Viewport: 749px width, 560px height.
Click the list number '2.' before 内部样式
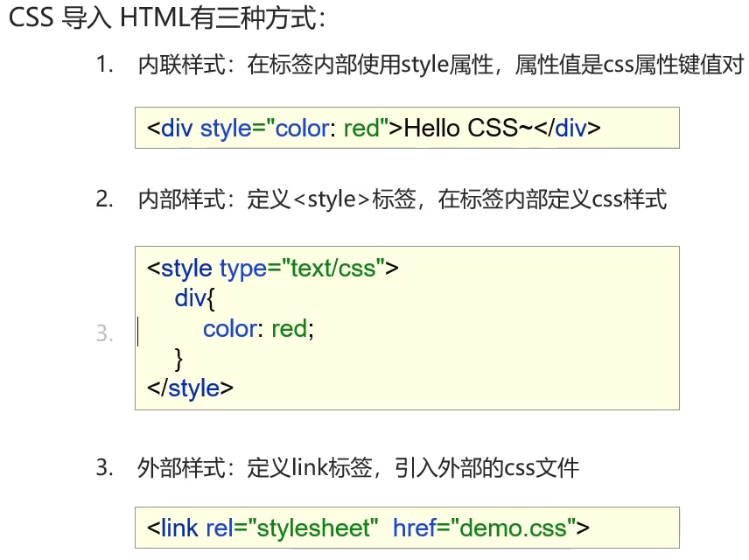click(105, 199)
